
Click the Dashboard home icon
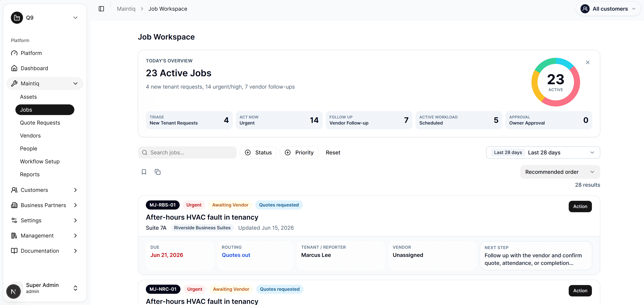point(14,68)
